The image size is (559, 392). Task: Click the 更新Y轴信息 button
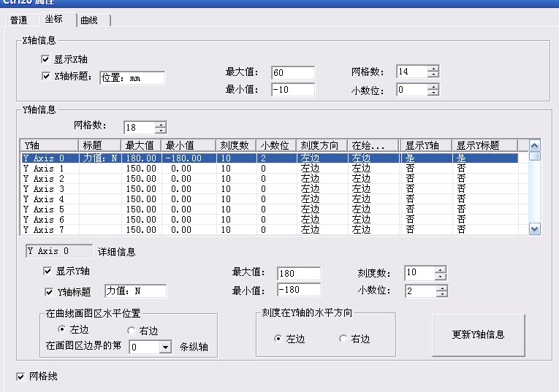pos(478,335)
